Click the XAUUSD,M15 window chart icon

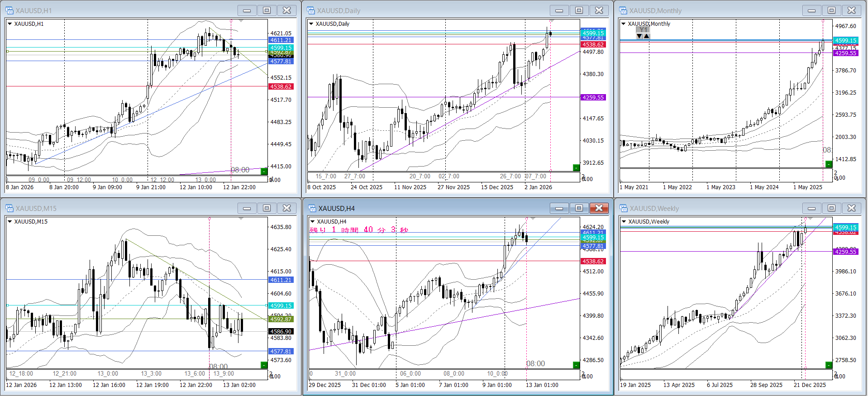pos(10,208)
